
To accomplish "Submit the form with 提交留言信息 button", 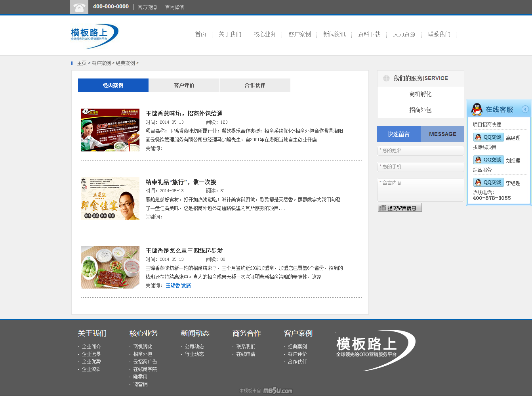I will click(x=400, y=208).
